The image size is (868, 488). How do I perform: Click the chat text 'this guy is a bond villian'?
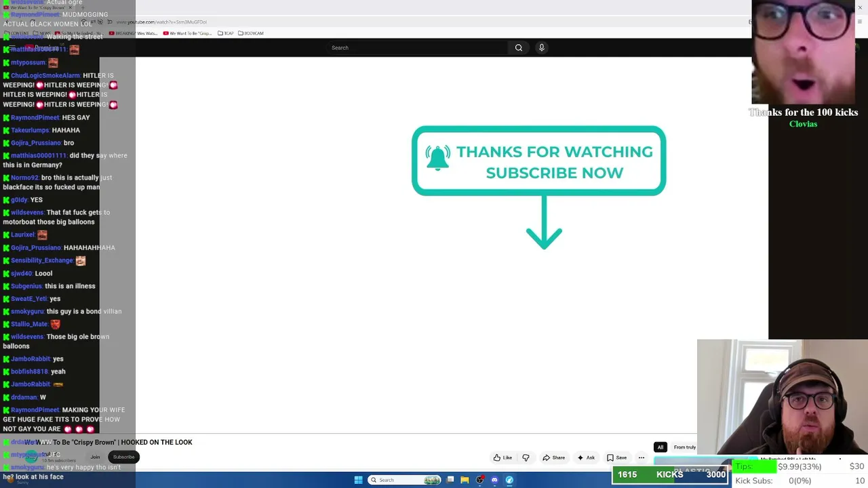84,312
